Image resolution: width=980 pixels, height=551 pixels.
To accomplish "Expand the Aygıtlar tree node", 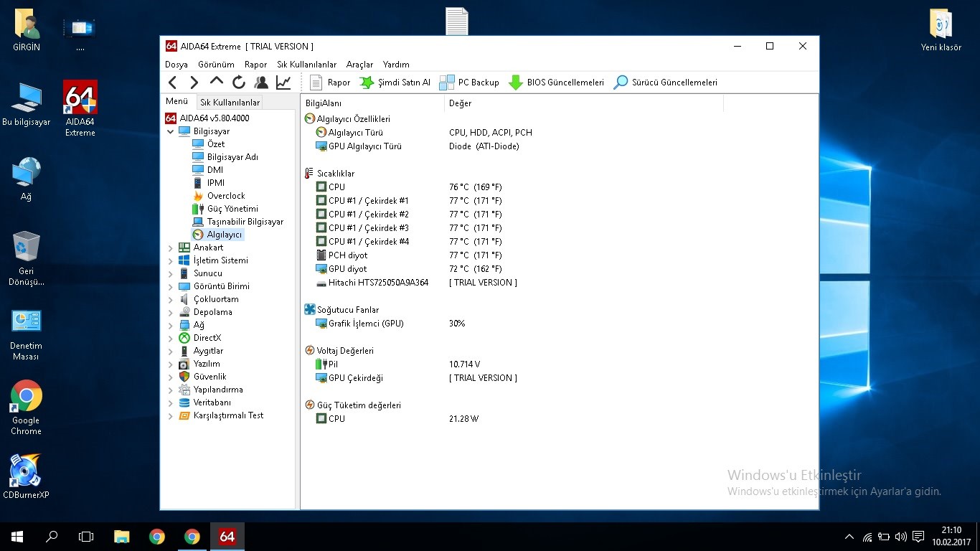I will (170, 351).
